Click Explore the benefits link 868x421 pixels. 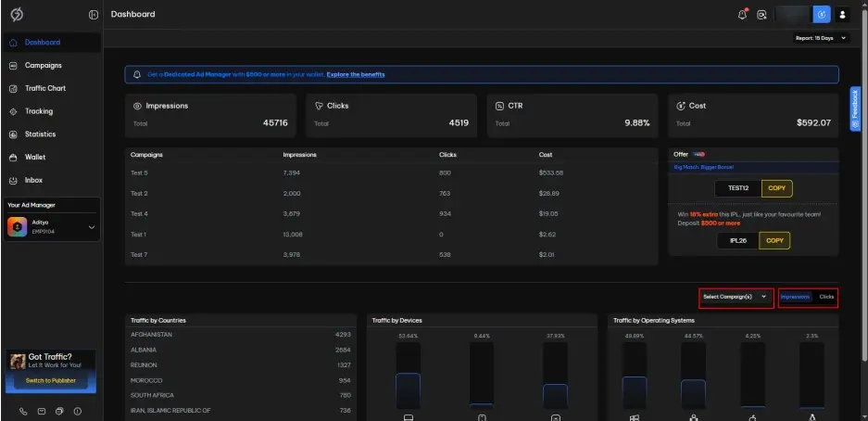tap(356, 74)
